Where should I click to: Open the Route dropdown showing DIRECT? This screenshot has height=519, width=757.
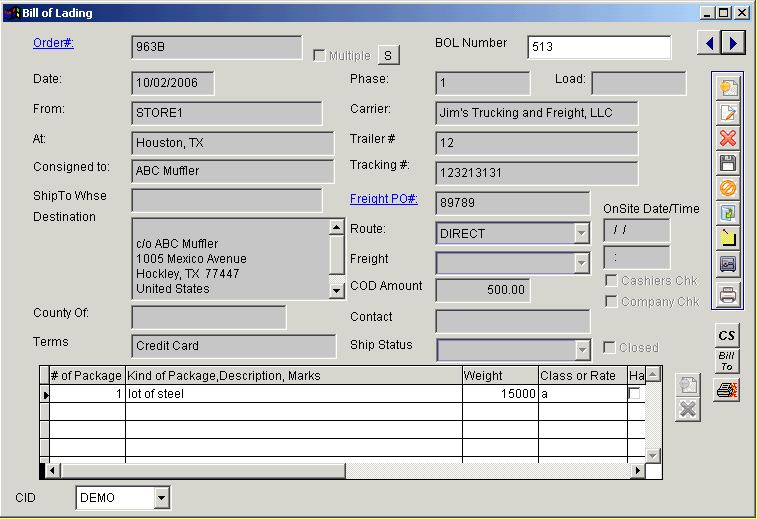pyautogui.click(x=581, y=234)
